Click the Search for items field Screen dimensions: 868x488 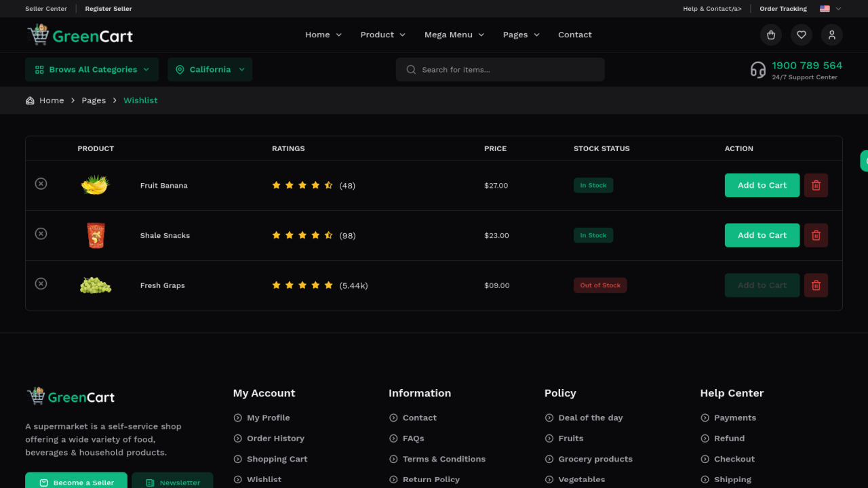pos(500,70)
